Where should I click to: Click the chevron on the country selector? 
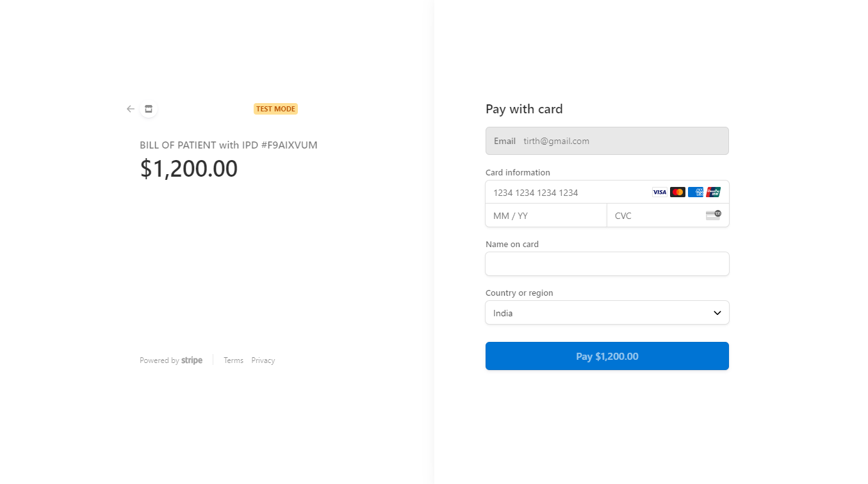click(717, 312)
